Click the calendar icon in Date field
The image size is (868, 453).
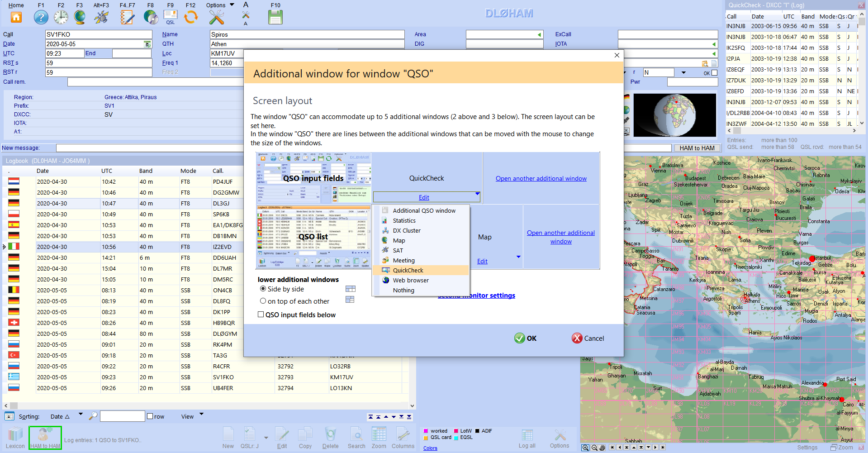pos(147,44)
